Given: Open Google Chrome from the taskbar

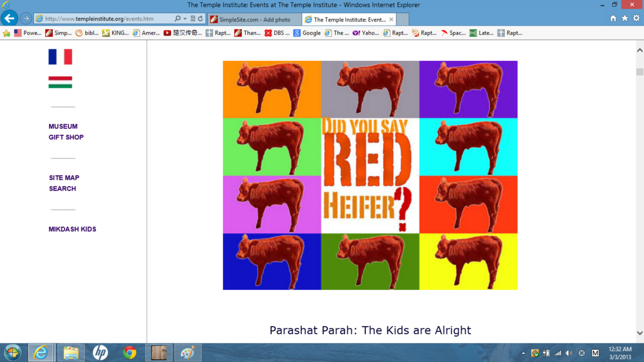Looking at the screenshot, I should click(x=129, y=352).
